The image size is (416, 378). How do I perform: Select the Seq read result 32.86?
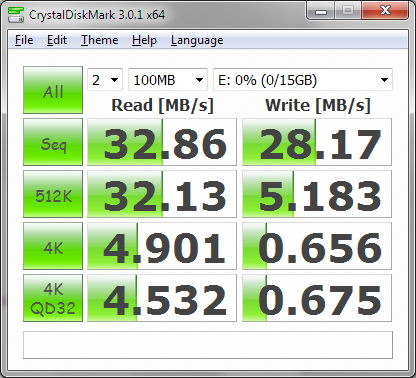162,142
